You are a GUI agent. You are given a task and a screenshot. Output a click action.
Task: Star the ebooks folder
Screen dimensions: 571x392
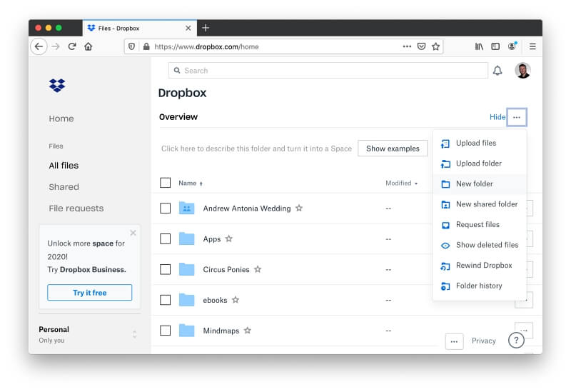coord(236,300)
